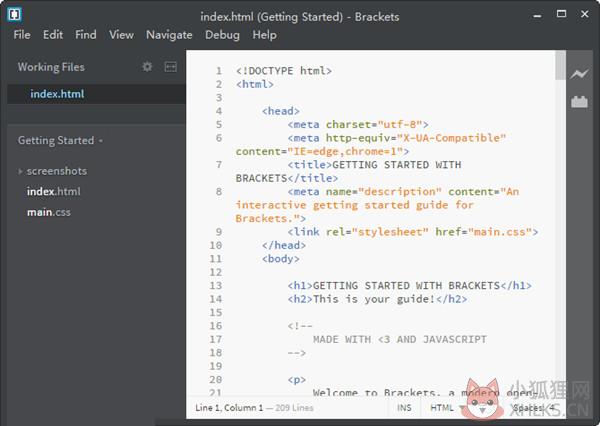Viewport: 600px width, 426px height.
Task: Click line number 5 in gutter
Action: (x=219, y=124)
